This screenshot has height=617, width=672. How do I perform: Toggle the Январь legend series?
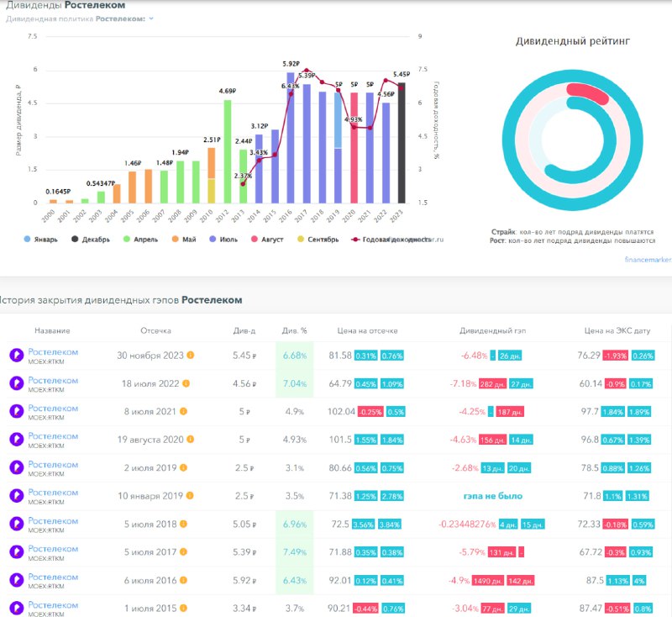click(40, 240)
